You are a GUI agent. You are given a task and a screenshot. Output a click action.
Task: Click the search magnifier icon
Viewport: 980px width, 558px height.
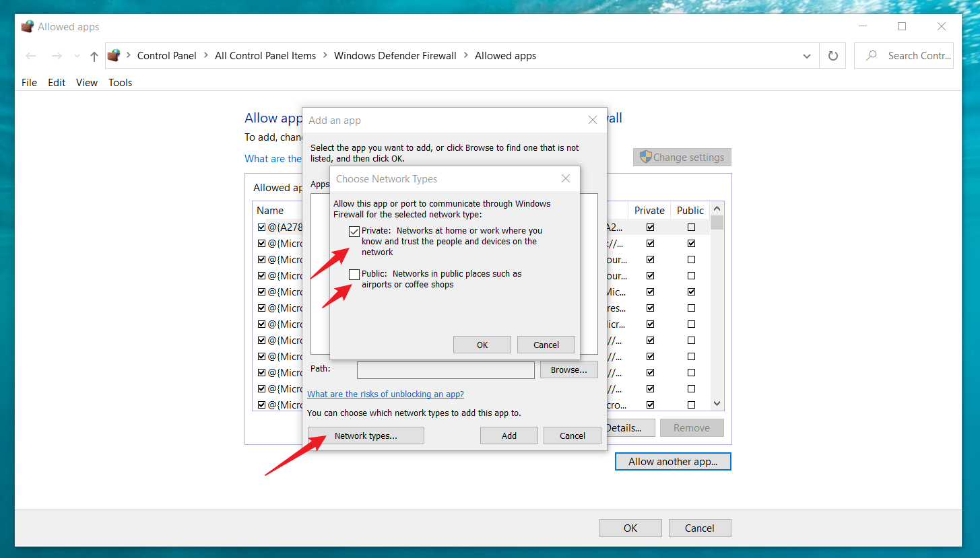click(871, 56)
